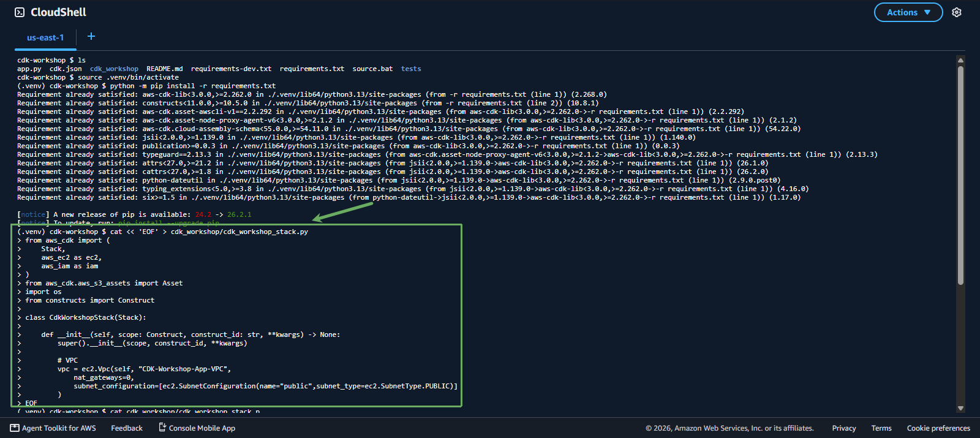
Task: Click the scrollbar up arrow
Action: click(x=960, y=60)
